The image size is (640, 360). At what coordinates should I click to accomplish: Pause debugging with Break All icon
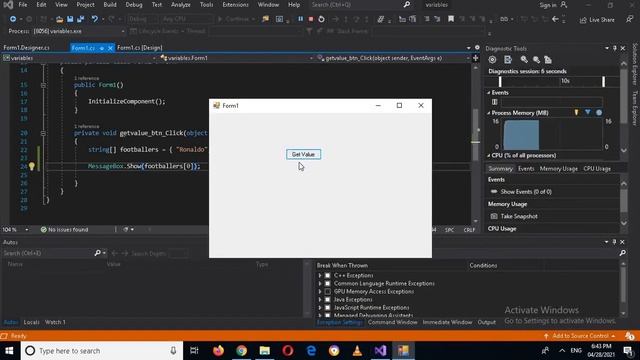point(300,19)
